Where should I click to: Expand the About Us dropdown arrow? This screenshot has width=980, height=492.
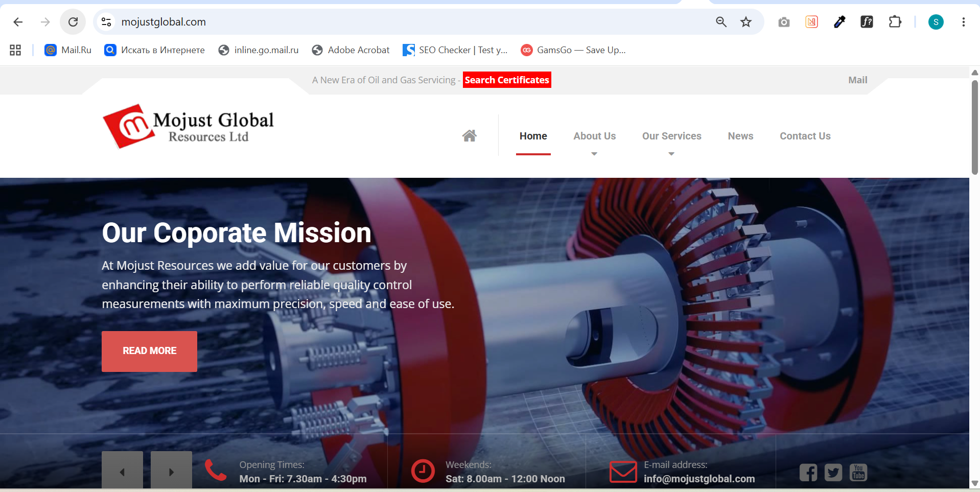tap(594, 154)
